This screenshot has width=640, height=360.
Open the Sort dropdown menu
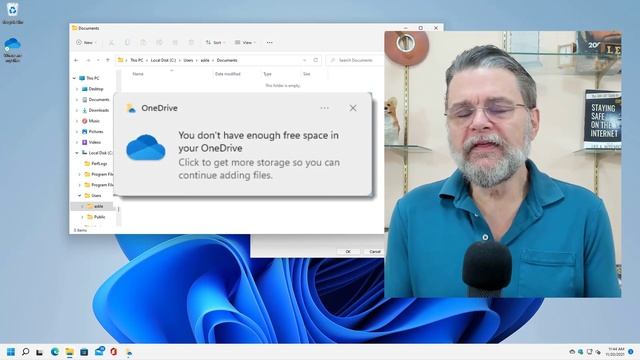(x=215, y=42)
